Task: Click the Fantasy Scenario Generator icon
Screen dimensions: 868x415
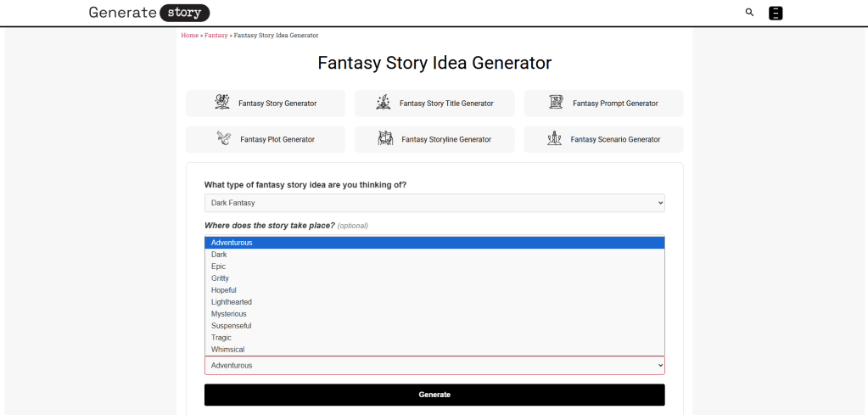Action: coord(555,138)
